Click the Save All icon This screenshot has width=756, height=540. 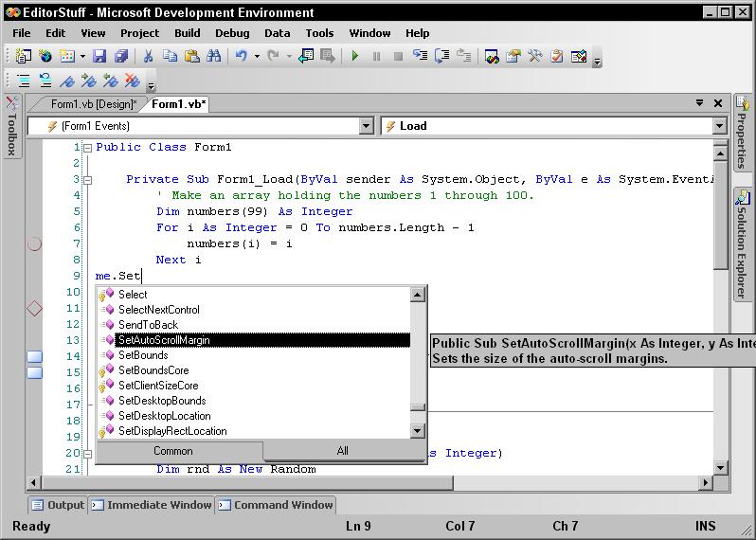(x=121, y=56)
